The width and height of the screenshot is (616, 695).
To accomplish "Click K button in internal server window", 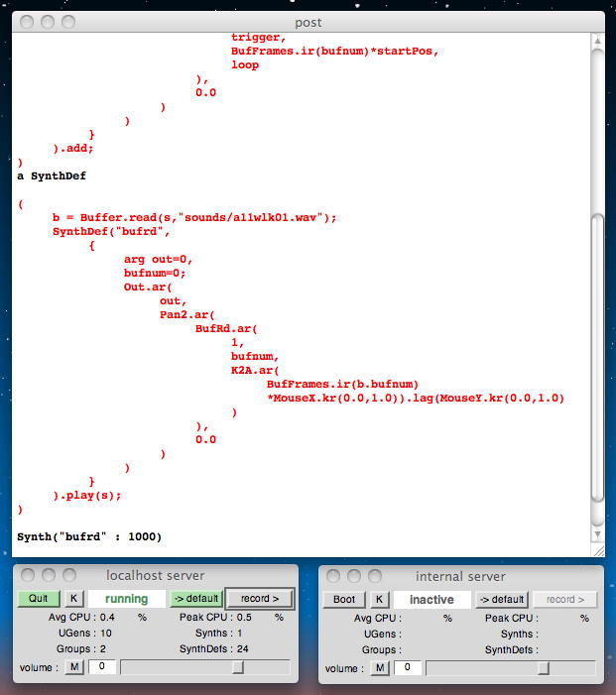I will click(380, 600).
